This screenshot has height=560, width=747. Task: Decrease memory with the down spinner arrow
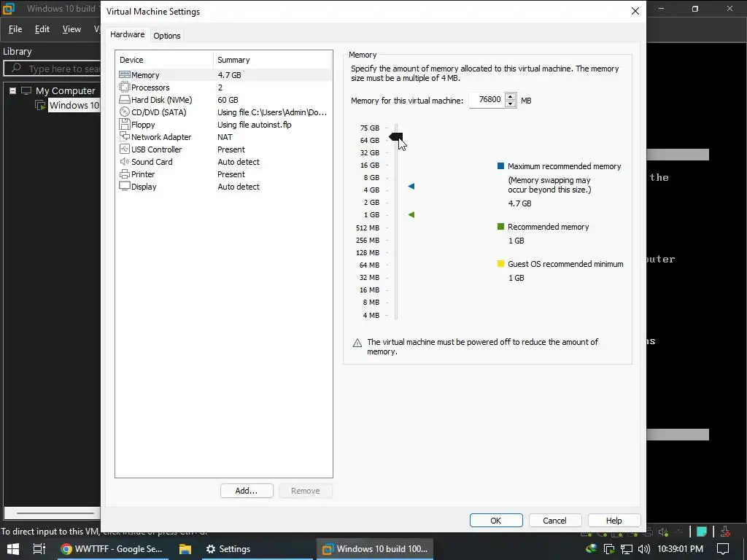tap(510, 104)
